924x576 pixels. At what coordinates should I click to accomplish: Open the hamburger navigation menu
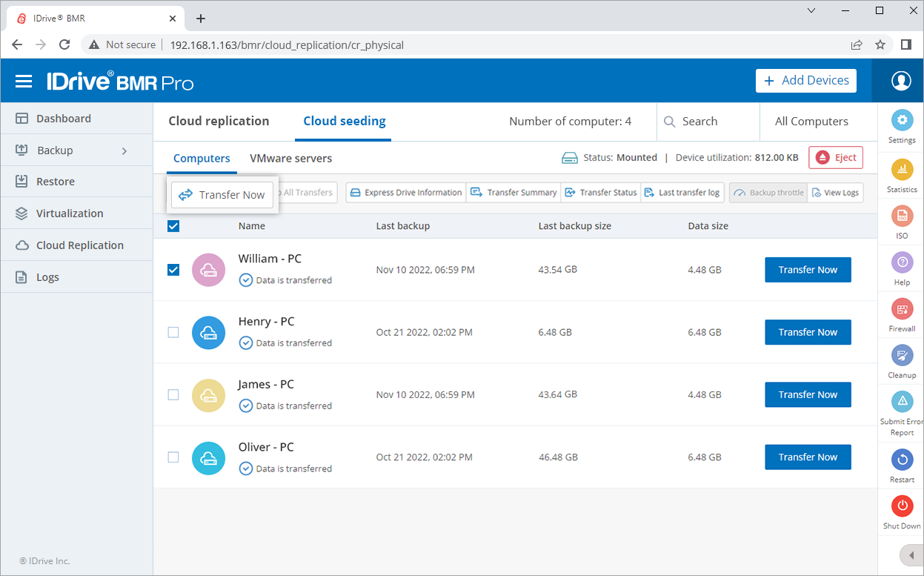pos(24,81)
